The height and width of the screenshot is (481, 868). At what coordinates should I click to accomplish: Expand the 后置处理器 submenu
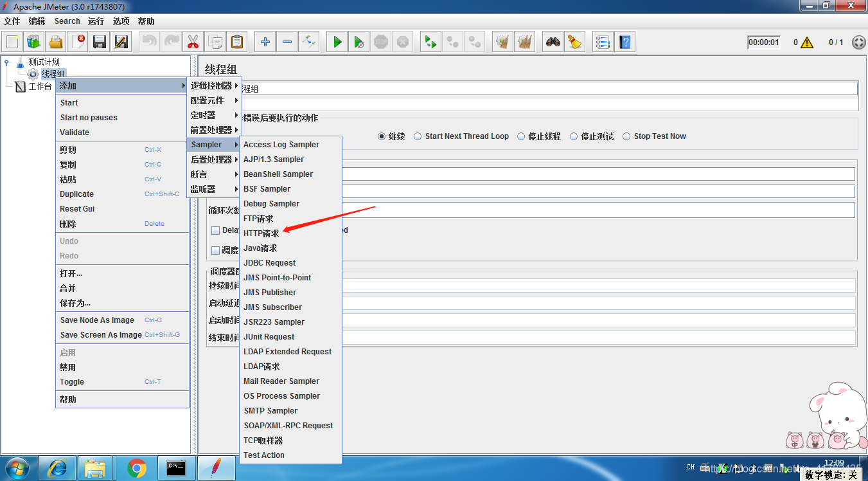coord(214,159)
